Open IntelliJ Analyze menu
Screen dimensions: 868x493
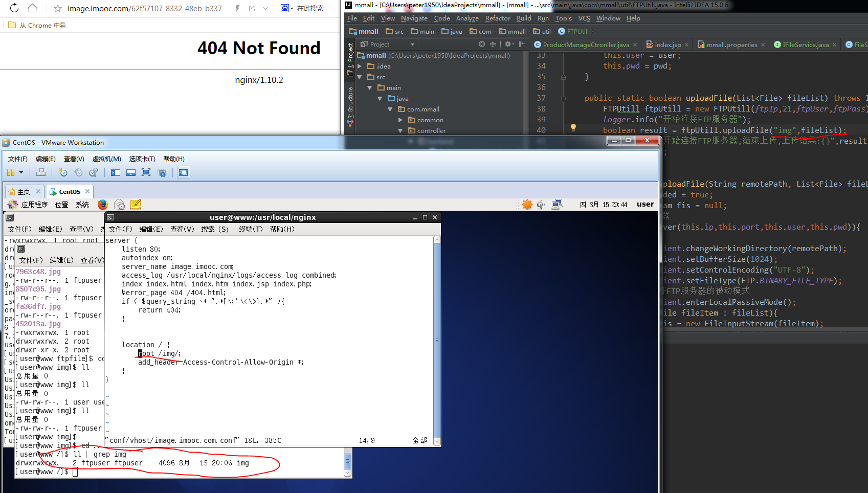pyautogui.click(x=468, y=18)
